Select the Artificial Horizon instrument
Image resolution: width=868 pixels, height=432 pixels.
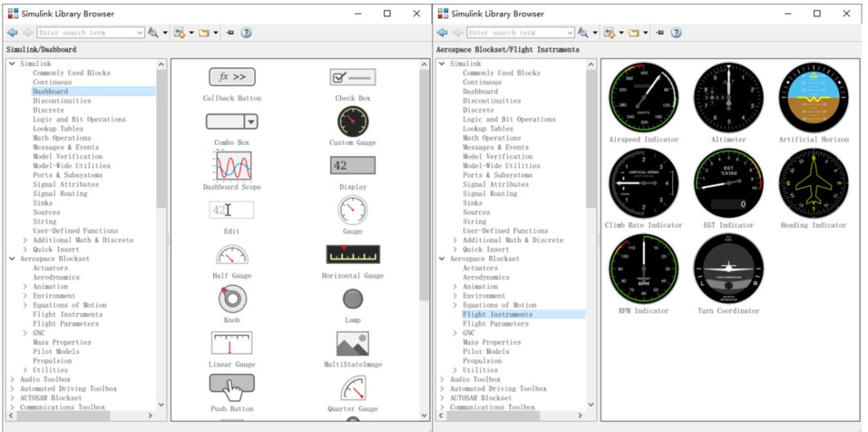point(813,97)
